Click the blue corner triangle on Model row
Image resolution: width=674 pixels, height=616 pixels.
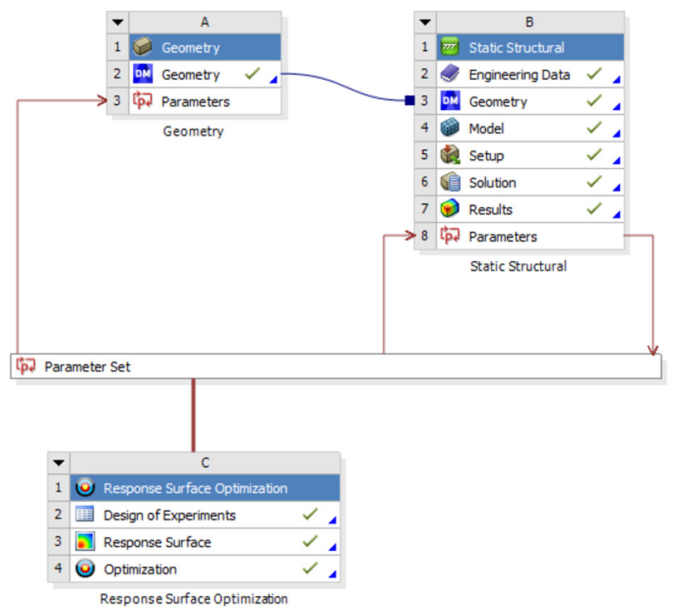click(617, 134)
